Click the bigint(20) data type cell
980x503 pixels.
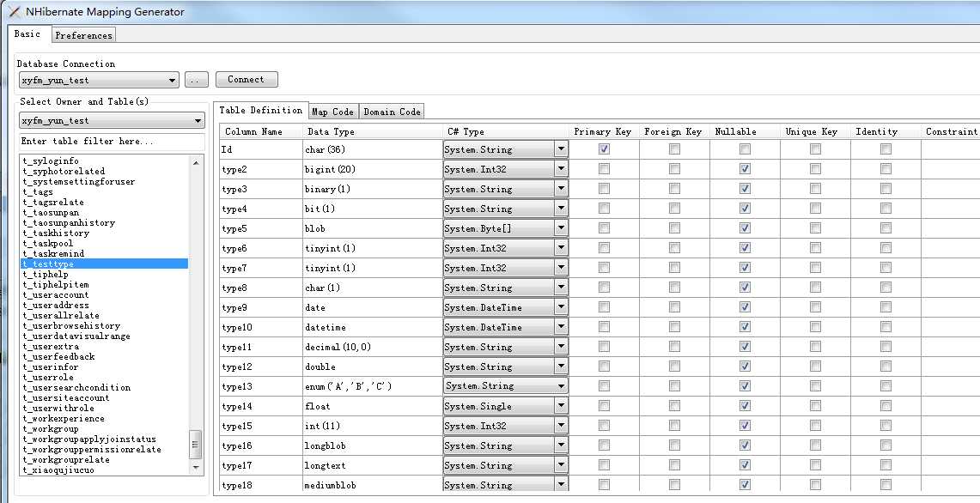(x=372, y=169)
